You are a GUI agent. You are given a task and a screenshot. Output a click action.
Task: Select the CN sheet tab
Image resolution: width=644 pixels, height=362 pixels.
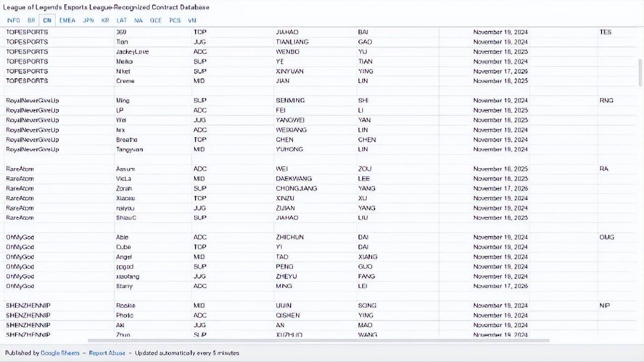click(x=47, y=21)
